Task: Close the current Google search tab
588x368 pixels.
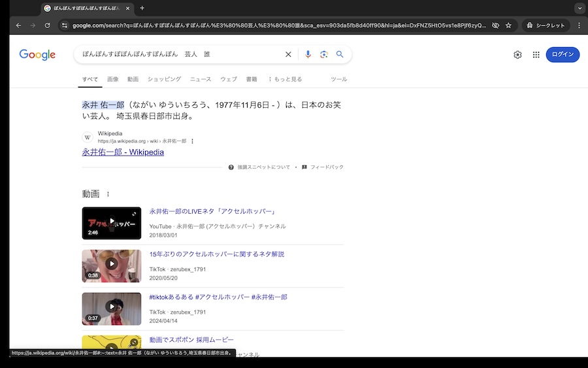Action: [127, 8]
